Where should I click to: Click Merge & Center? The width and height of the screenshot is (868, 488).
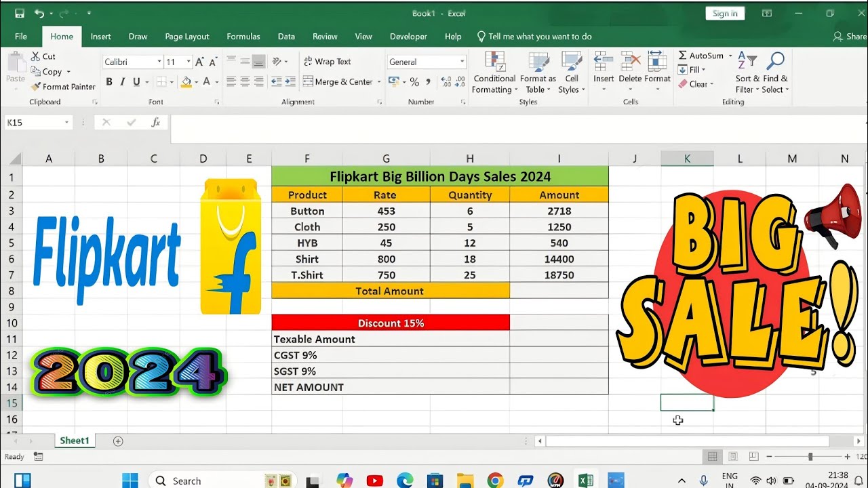tap(338, 82)
